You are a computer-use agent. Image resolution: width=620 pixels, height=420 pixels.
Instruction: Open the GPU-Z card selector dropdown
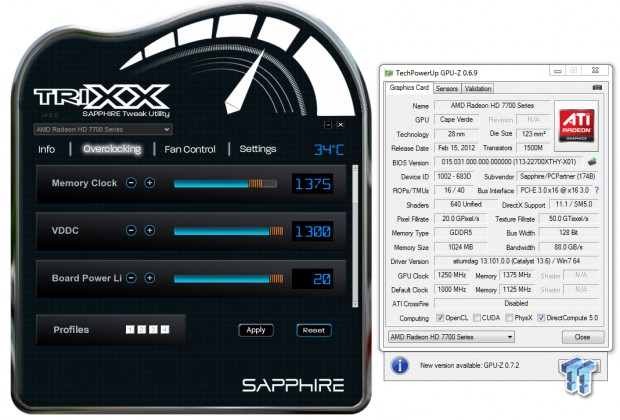click(451, 337)
